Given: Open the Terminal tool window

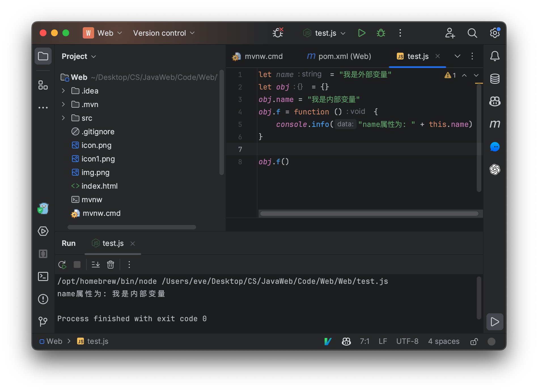Looking at the screenshot, I should tap(43, 276).
